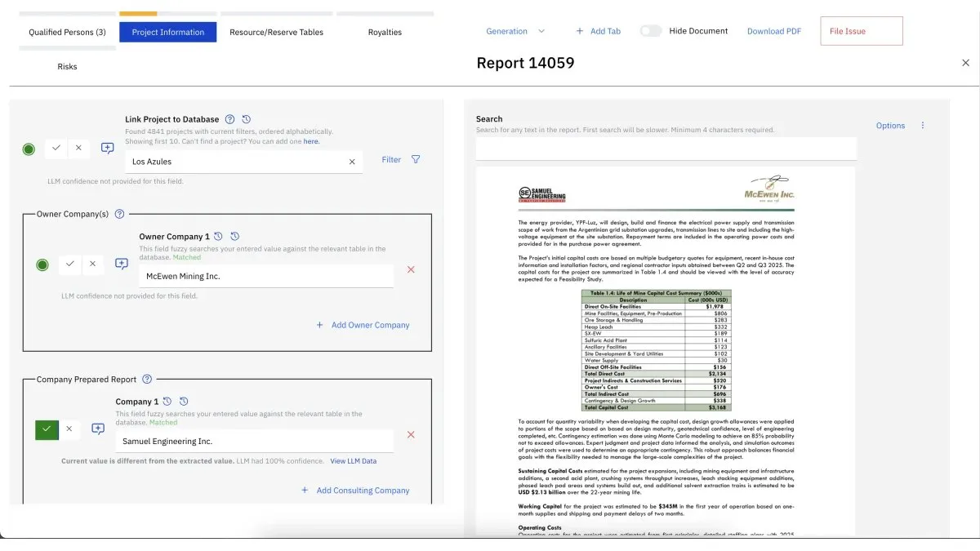
Task: Add a comment on Link Project field
Action: [x=107, y=149]
